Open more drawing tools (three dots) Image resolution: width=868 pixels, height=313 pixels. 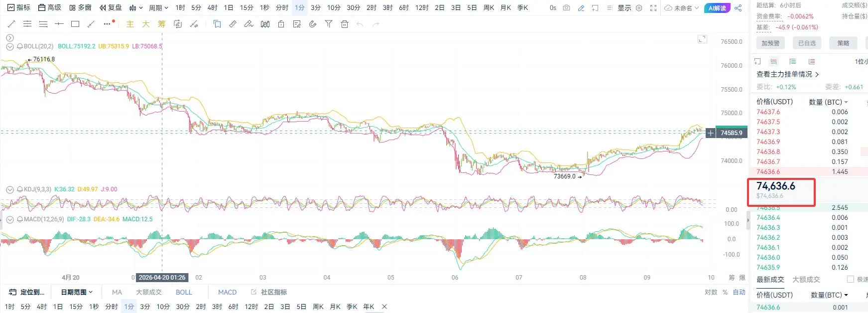pyautogui.click(x=107, y=24)
